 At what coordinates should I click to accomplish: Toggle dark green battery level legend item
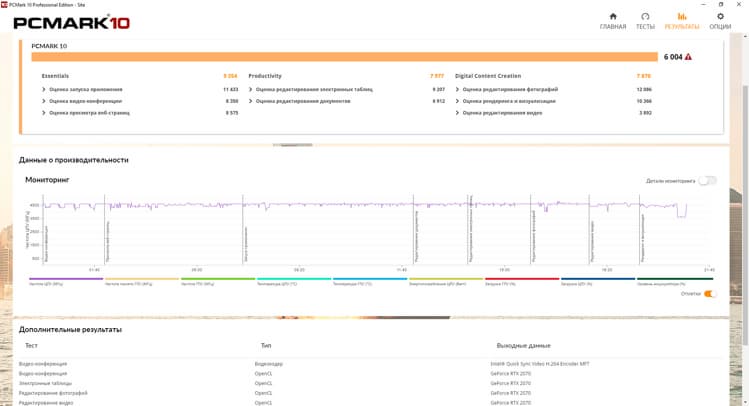click(x=675, y=281)
